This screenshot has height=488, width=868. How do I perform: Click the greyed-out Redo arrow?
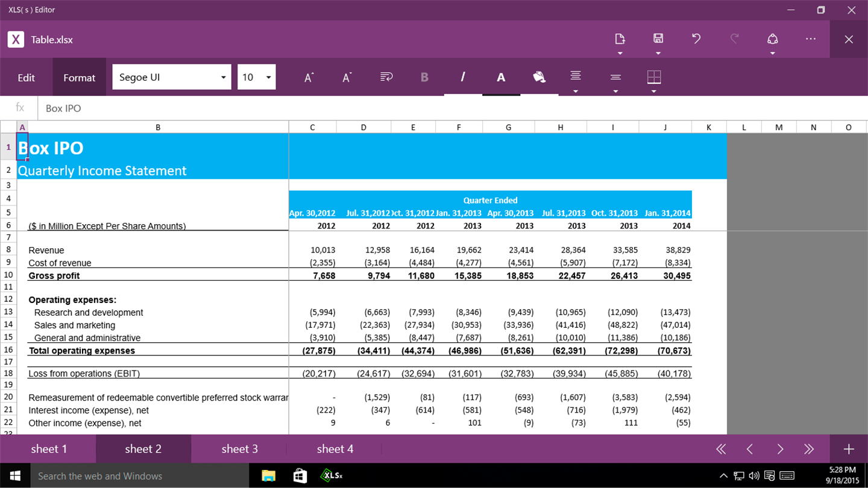(x=734, y=39)
